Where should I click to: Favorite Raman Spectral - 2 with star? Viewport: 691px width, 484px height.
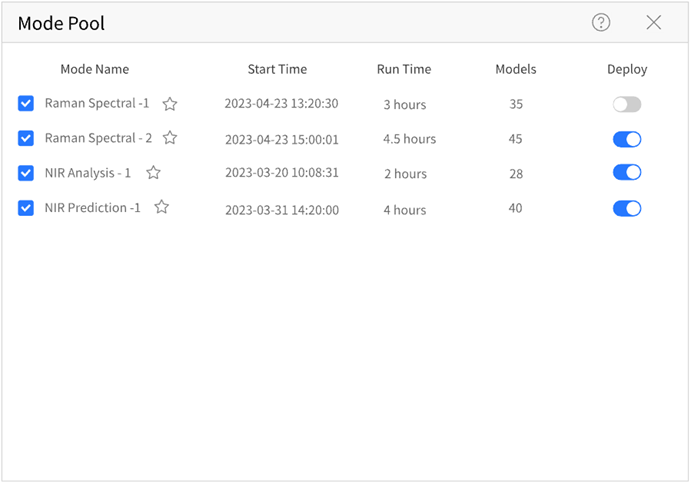(x=170, y=138)
